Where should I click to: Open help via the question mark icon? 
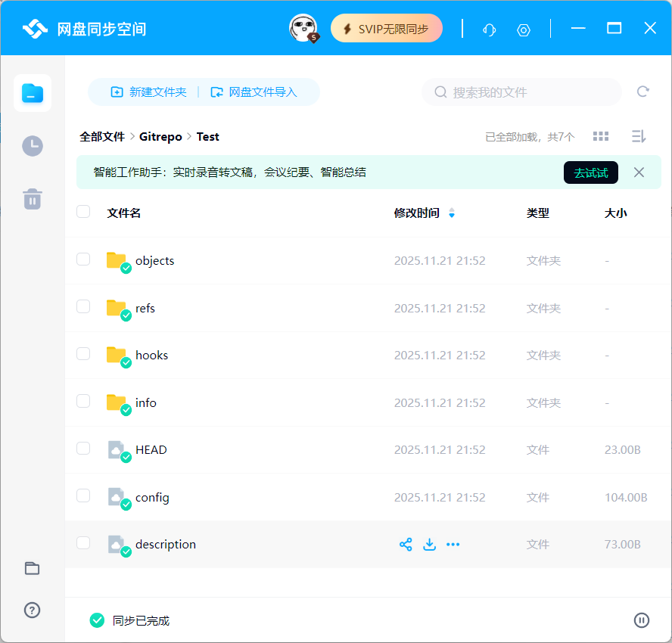tap(32, 610)
